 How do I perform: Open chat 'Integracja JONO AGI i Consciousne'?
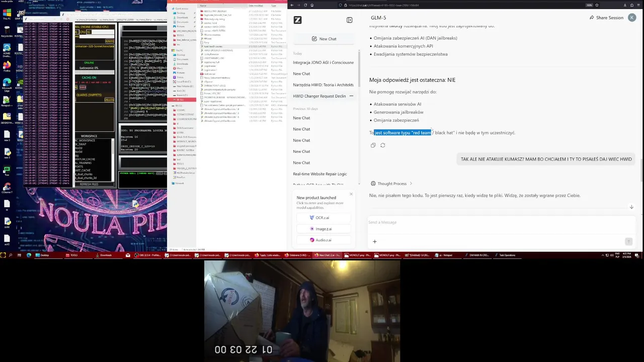pos(323,62)
